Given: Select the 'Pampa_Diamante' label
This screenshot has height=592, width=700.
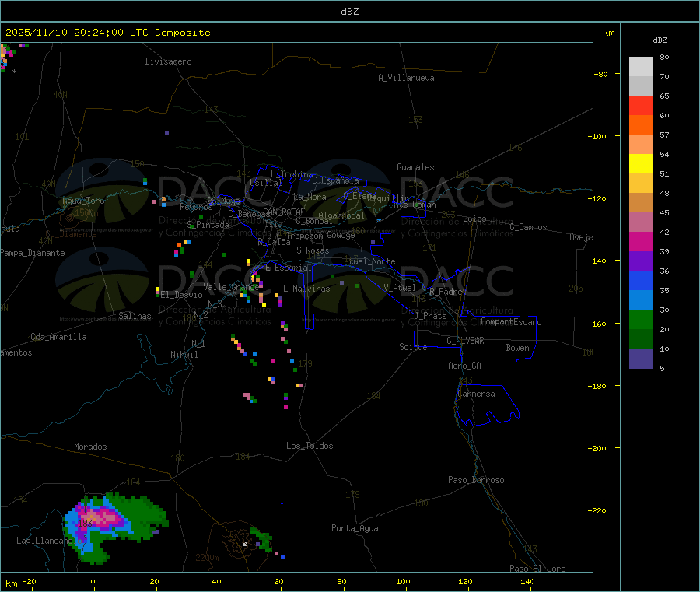Looking at the screenshot, I should coord(32,253).
